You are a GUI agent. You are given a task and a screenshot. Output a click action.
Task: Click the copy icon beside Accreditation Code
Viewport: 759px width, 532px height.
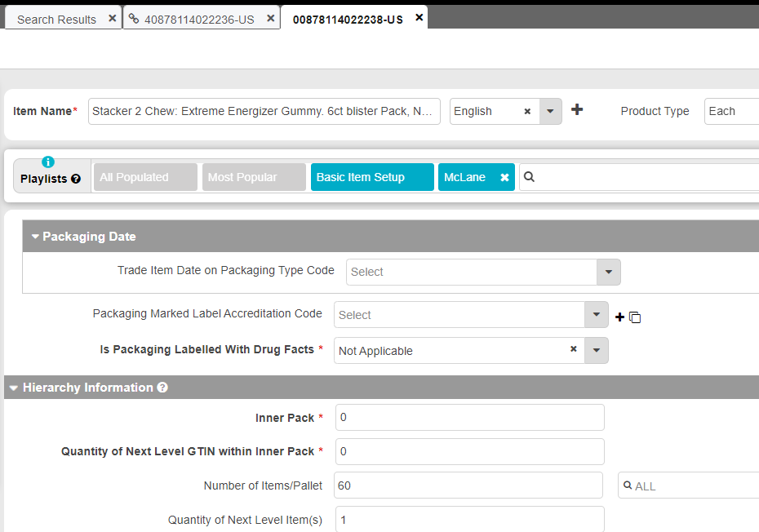635,317
